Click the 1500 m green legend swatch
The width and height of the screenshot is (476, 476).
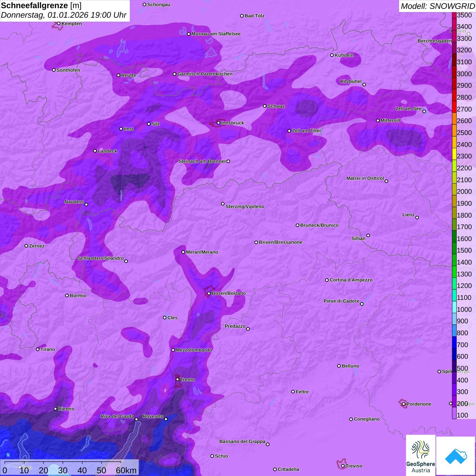pyautogui.click(x=454, y=248)
